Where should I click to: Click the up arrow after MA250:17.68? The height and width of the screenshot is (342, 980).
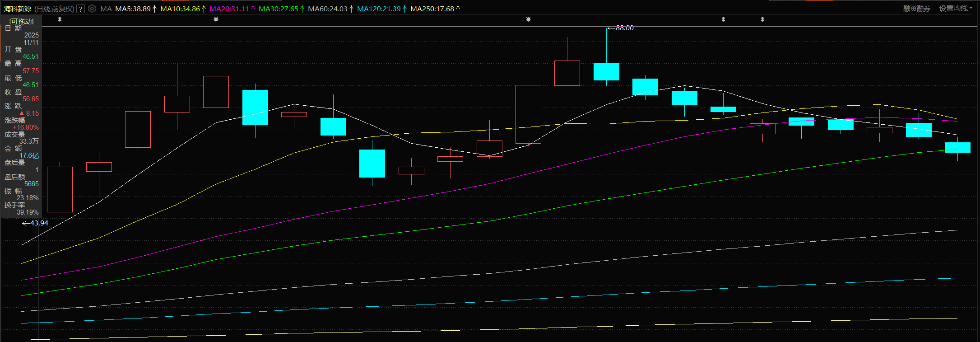458,9
